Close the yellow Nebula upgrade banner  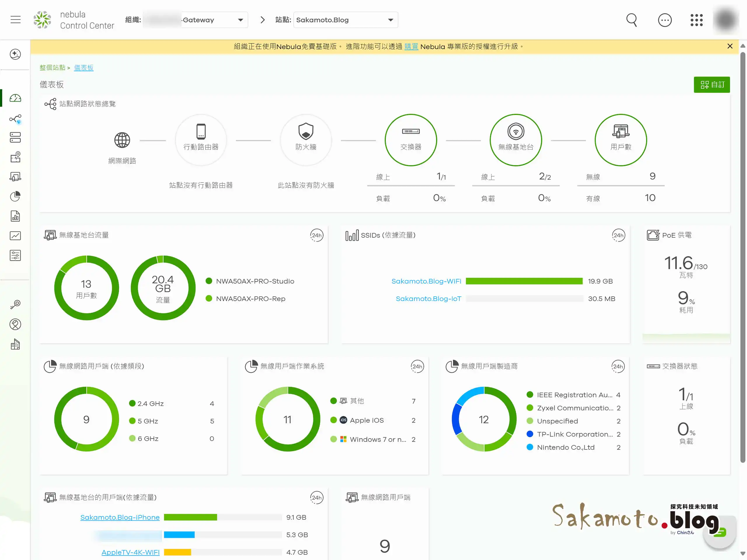pyautogui.click(x=730, y=46)
